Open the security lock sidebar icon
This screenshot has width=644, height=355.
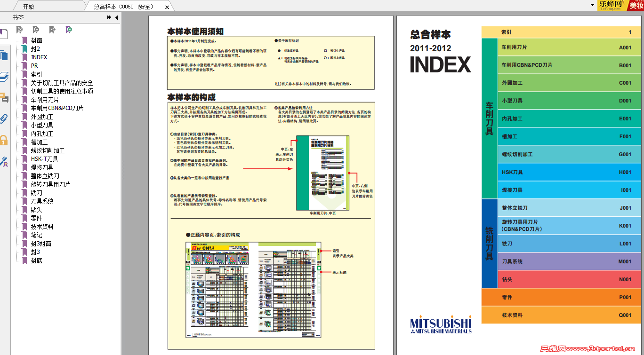4,140
